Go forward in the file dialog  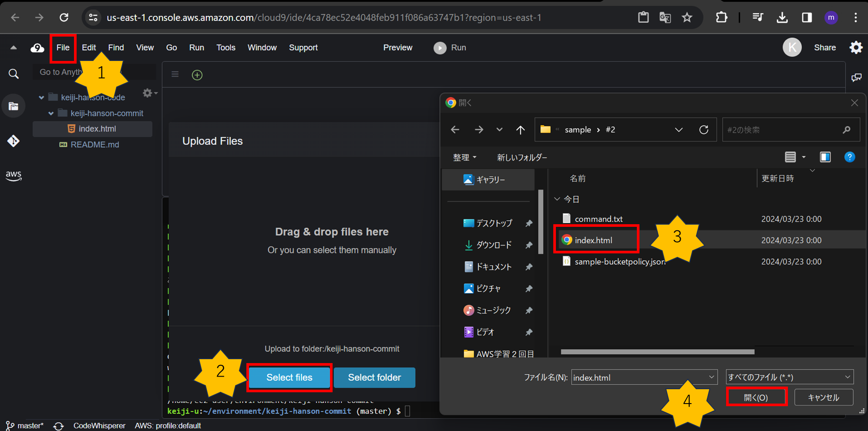point(479,130)
